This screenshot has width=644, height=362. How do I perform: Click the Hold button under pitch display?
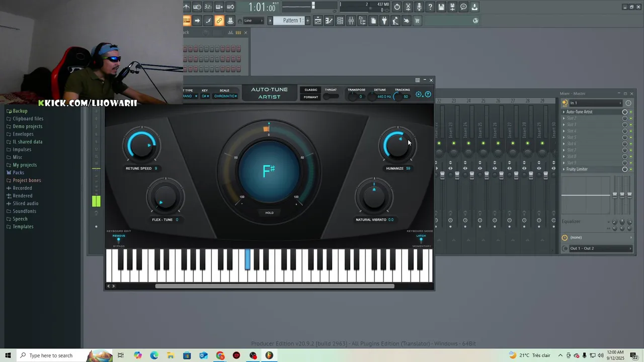pyautogui.click(x=269, y=213)
